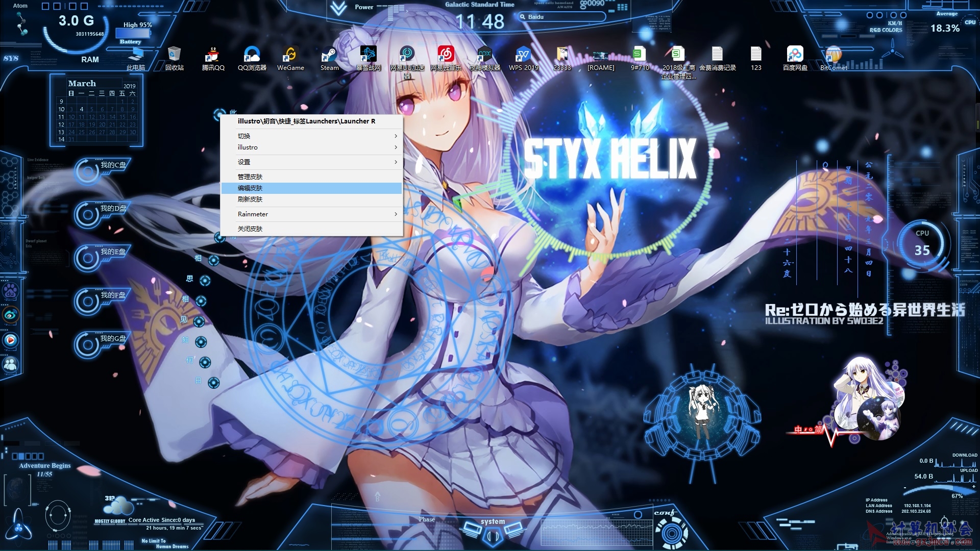Click Core Active Since:0 days text
The image size is (980, 551).
pyautogui.click(x=162, y=520)
